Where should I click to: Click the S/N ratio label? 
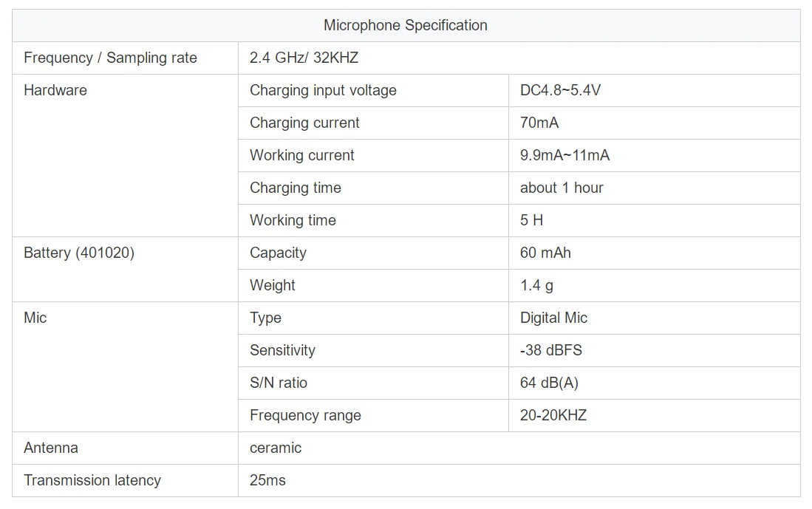click(x=279, y=383)
